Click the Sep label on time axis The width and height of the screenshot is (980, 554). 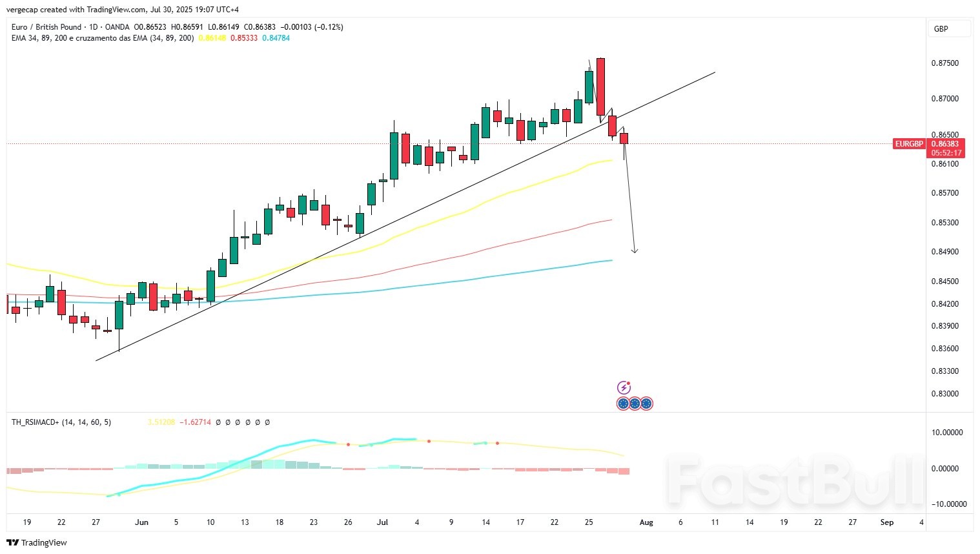[x=887, y=522]
